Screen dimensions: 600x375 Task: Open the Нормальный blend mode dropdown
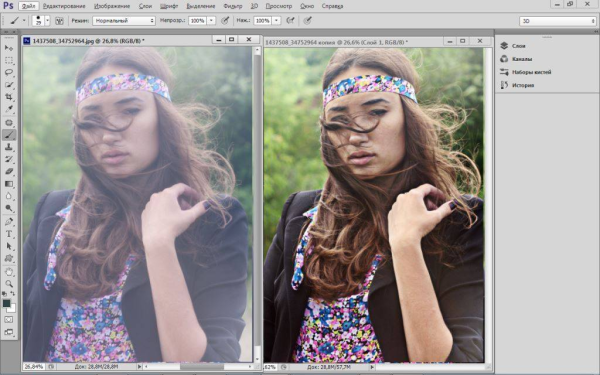[124, 21]
